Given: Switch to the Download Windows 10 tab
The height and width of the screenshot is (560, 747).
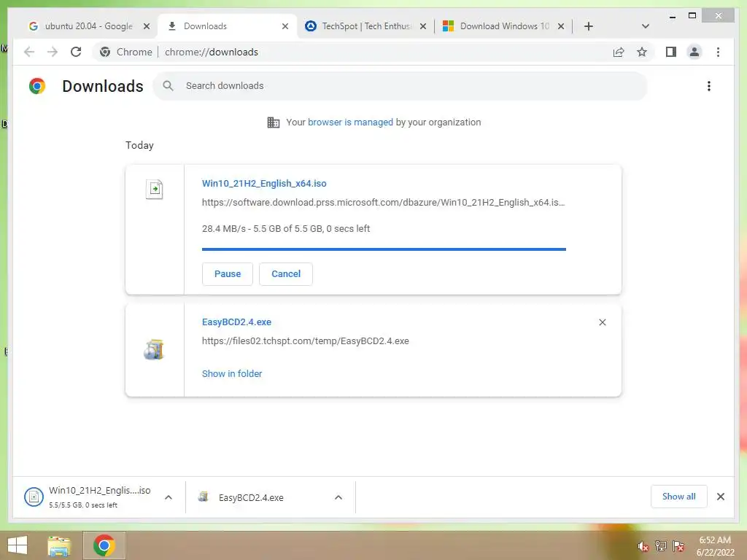Looking at the screenshot, I should [x=503, y=26].
